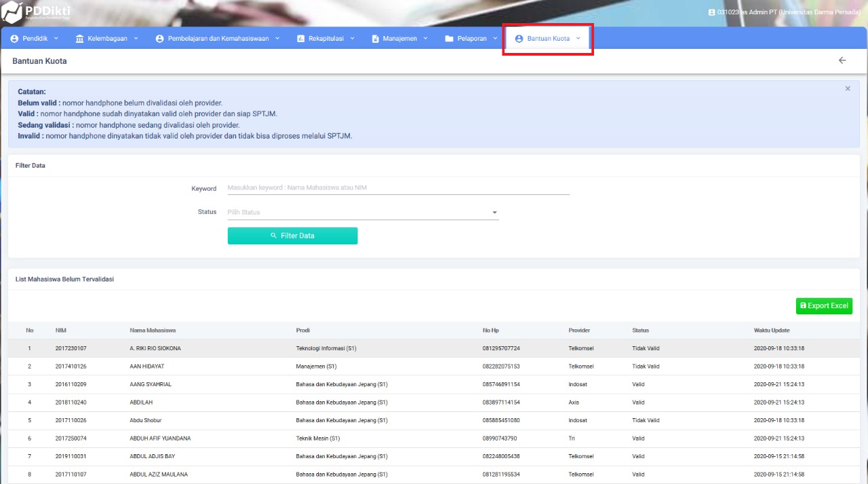This screenshot has height=484, width=868.
Task: Open the Pilih Status dropdown
Action: click(x=363, y=212)
